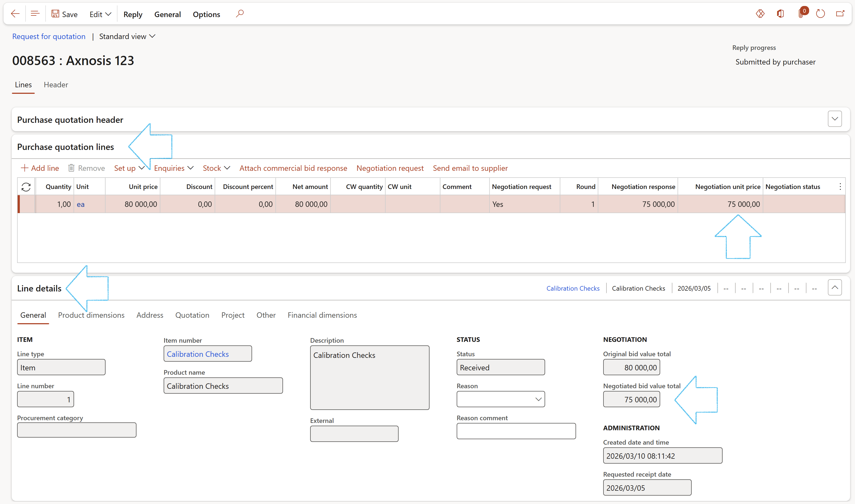Image resolution: width=855 pixels, height=504 pixels.
Task: Open the Reason dropdown
Action: (538, 399)
